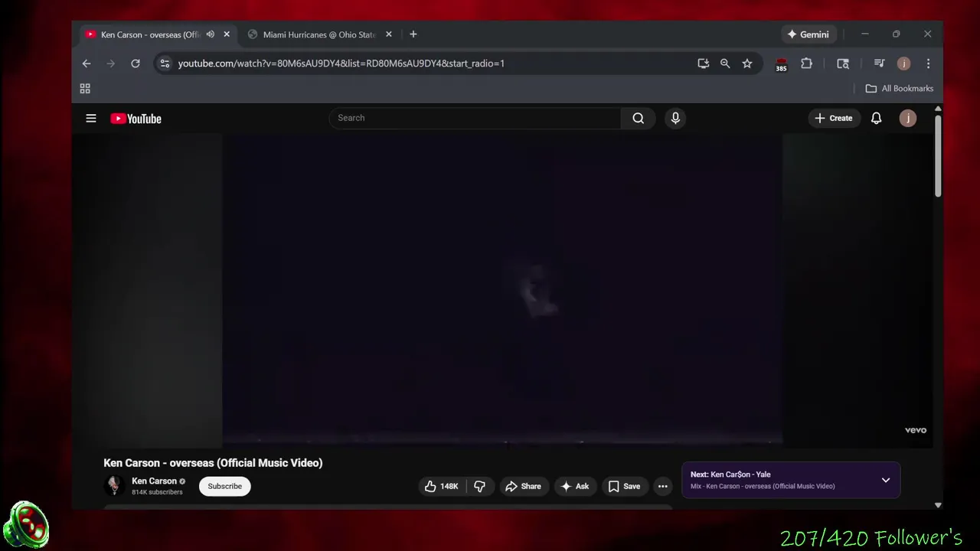Share the video

click(x=523, y=486)
